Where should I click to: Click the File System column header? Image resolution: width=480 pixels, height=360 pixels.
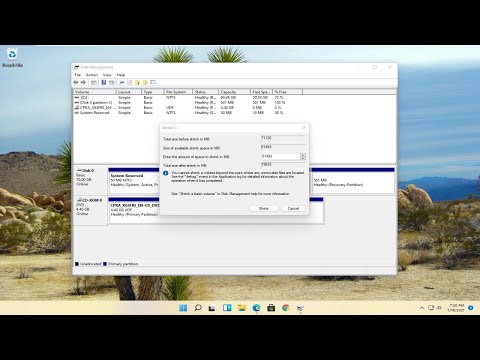pos(178,92)
